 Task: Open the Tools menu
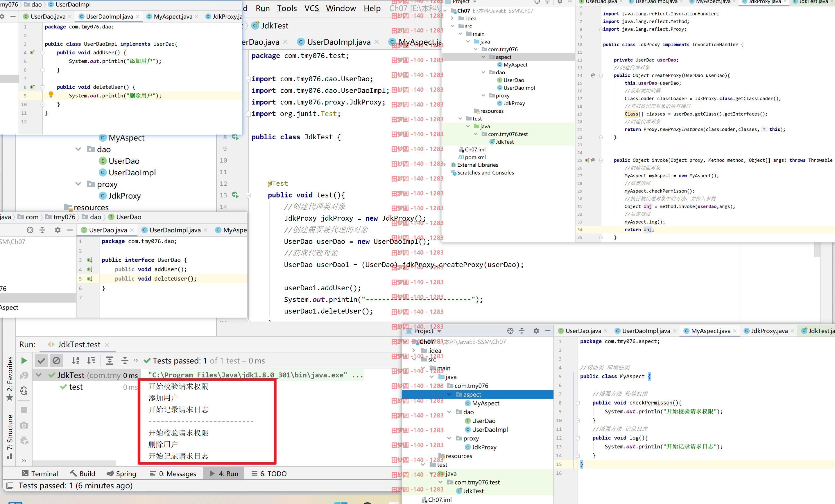coord(287,8)
